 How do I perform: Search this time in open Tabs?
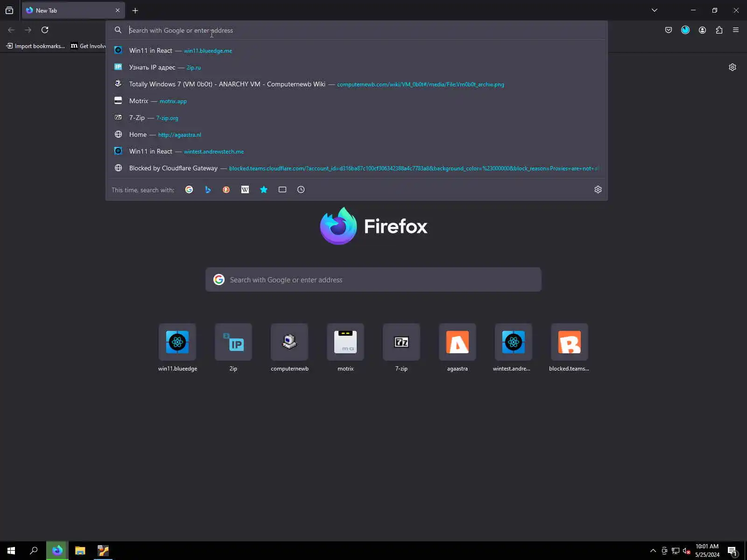click(282, 189)
